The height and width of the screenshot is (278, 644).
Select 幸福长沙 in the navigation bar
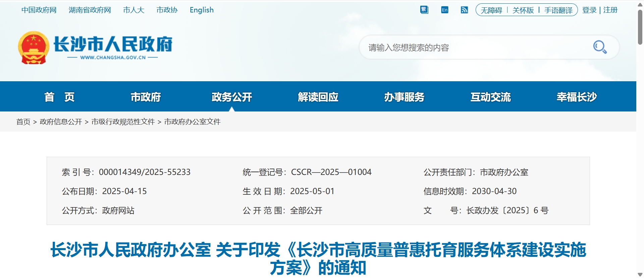(x=577, y=97)
